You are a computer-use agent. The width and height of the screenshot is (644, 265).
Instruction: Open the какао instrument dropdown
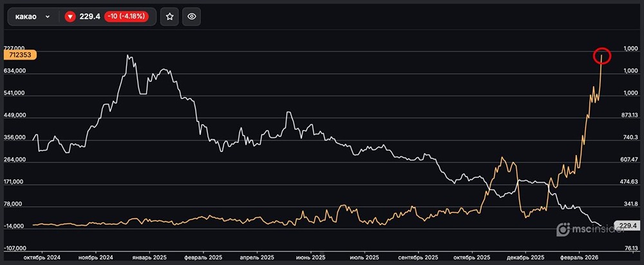point(32,17)
